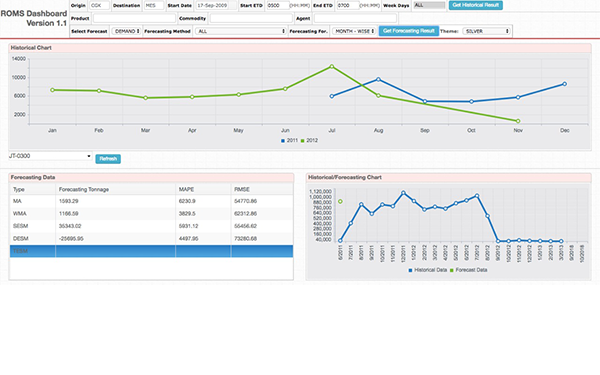
Task: Toggle the 2012 series legend swatch
Action: (x=302, y=141)
